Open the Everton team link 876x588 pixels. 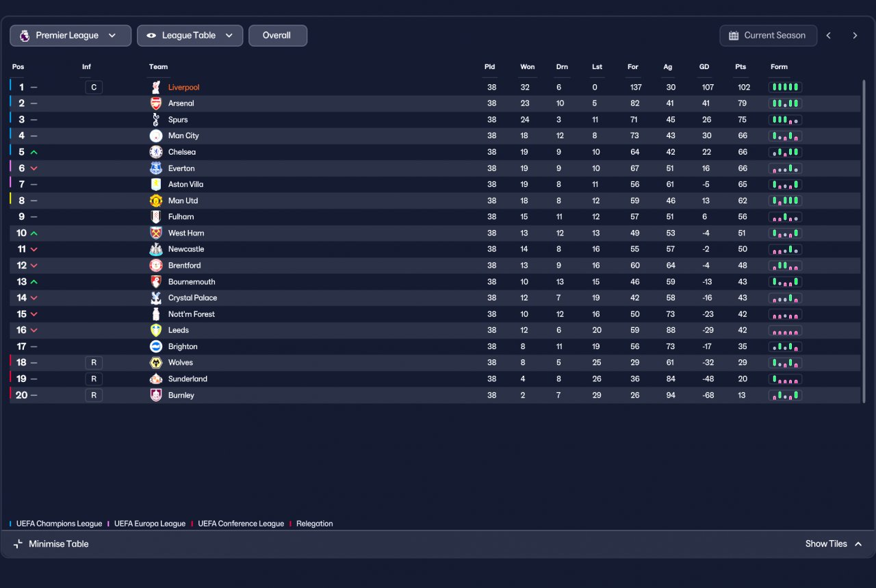click(181, 168)
